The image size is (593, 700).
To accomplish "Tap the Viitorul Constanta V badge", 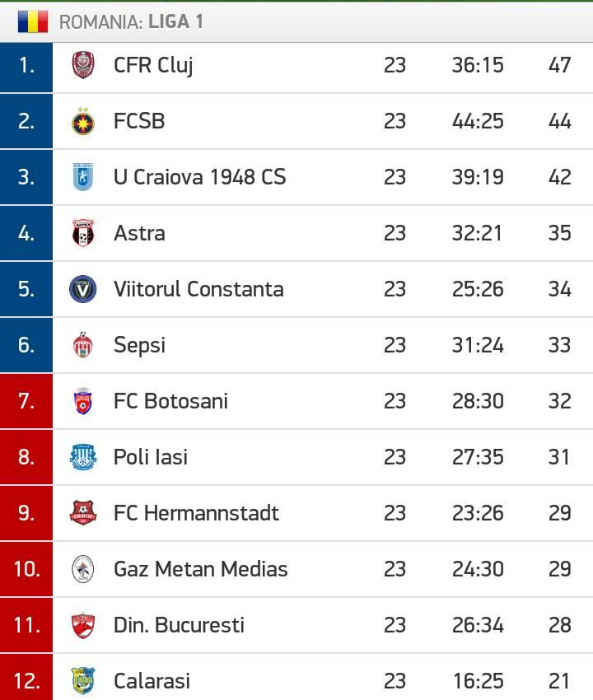I will [83, 289].
